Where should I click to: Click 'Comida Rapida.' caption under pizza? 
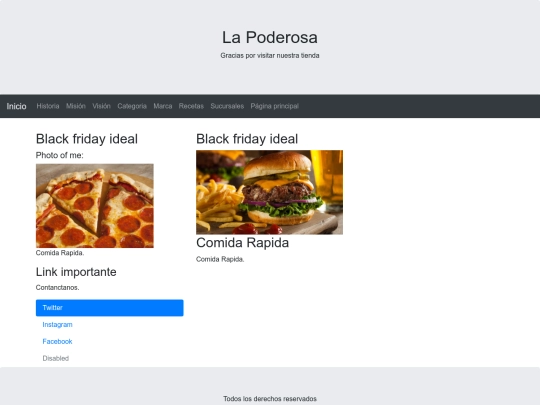pyautogui.click(x=60, y=253)
